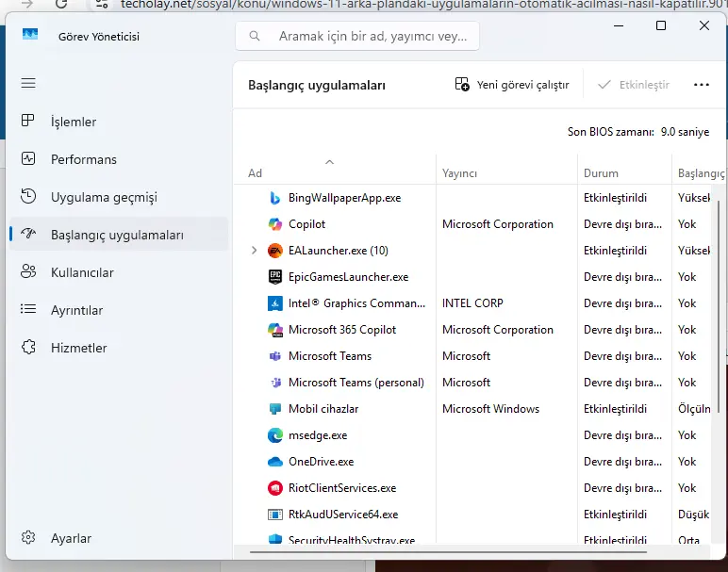The width and height of the screenshot is (728, 572).
Task: Click the msedge.exe icon
Action: 275,435
